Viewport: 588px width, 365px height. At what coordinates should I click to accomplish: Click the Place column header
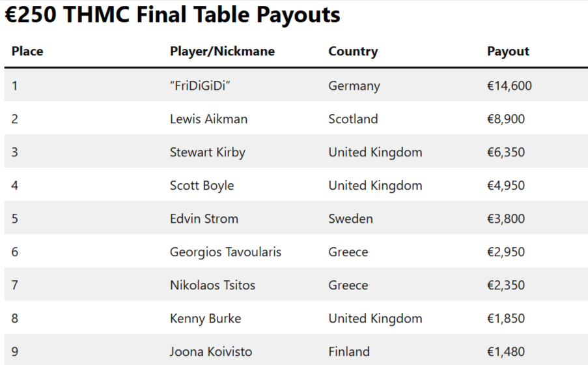click(27, 51)
